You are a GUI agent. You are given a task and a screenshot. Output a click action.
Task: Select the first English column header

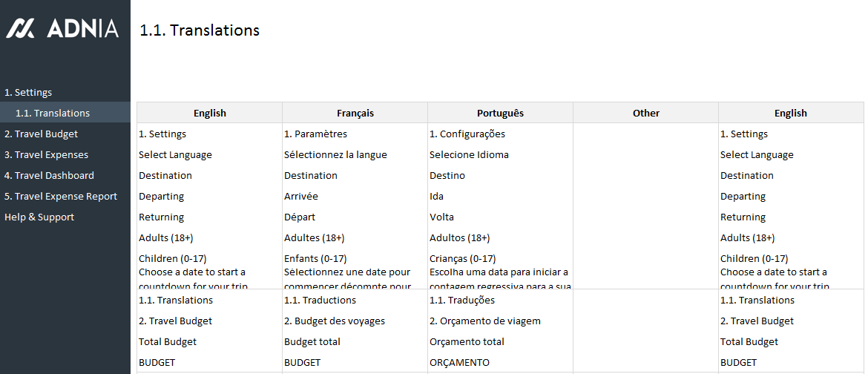click(209, 114)
